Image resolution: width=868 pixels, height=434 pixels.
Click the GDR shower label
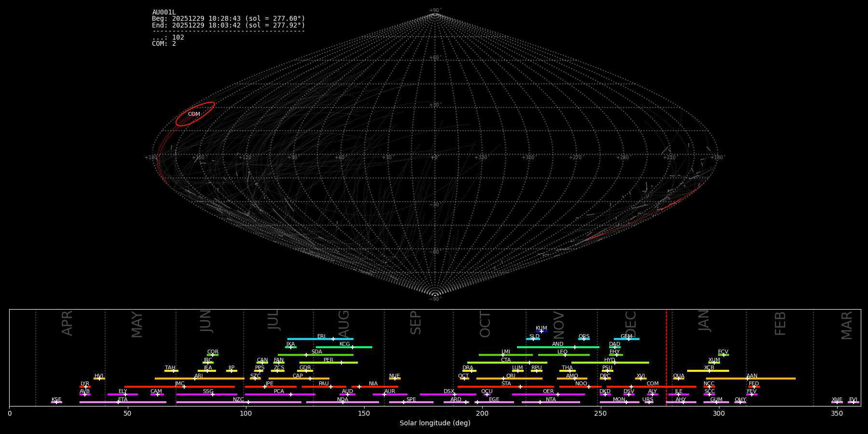pos(305,368)
